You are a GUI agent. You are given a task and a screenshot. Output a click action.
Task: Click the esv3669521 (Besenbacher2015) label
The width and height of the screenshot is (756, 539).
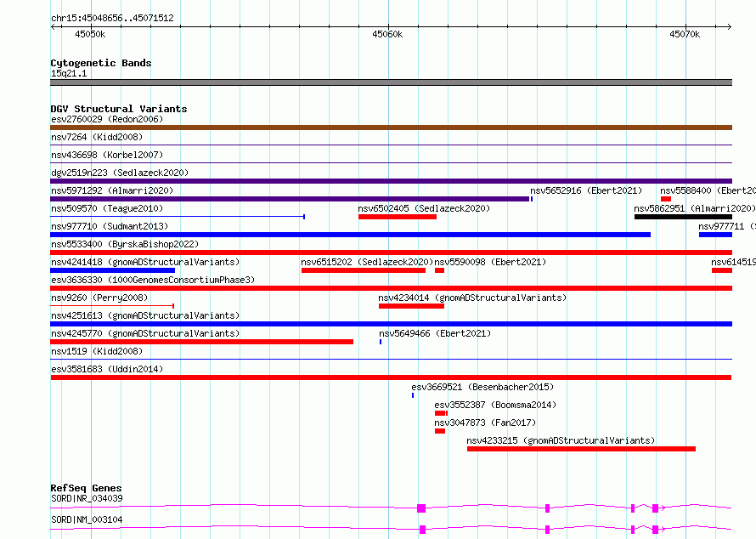point(482,387)
